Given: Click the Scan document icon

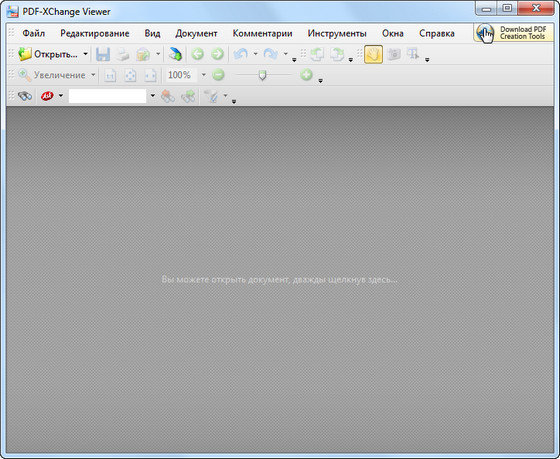Looking at the screenshot, I should 175,55.
